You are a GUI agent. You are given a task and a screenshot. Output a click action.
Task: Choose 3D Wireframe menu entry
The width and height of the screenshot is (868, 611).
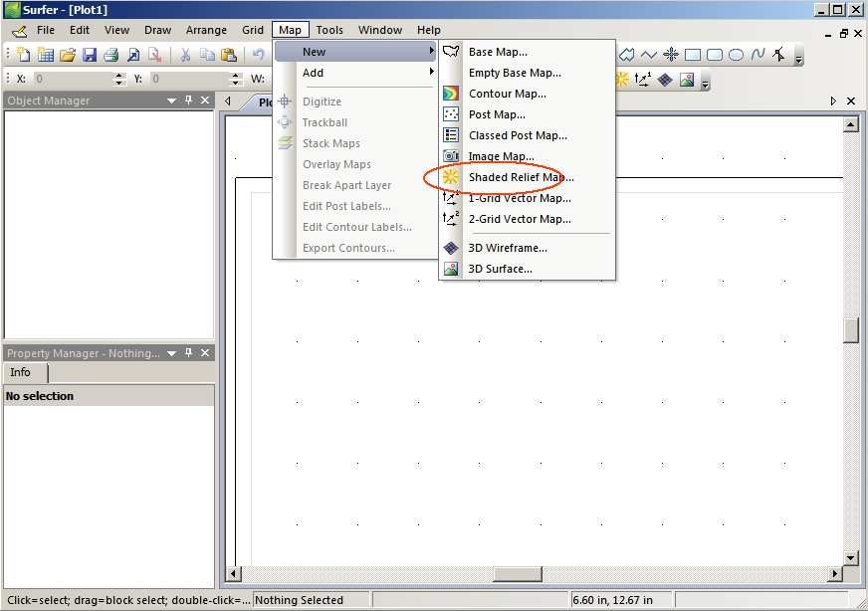click(527, 248)
